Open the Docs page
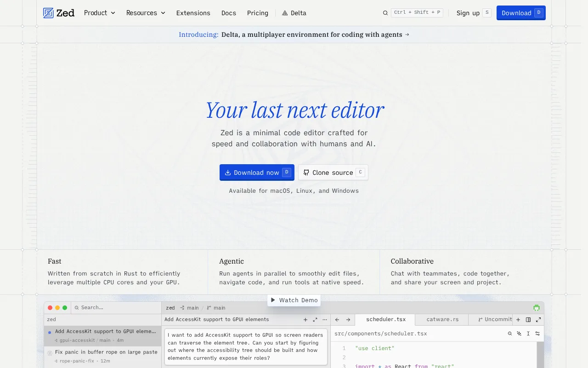 pos(229,13)
